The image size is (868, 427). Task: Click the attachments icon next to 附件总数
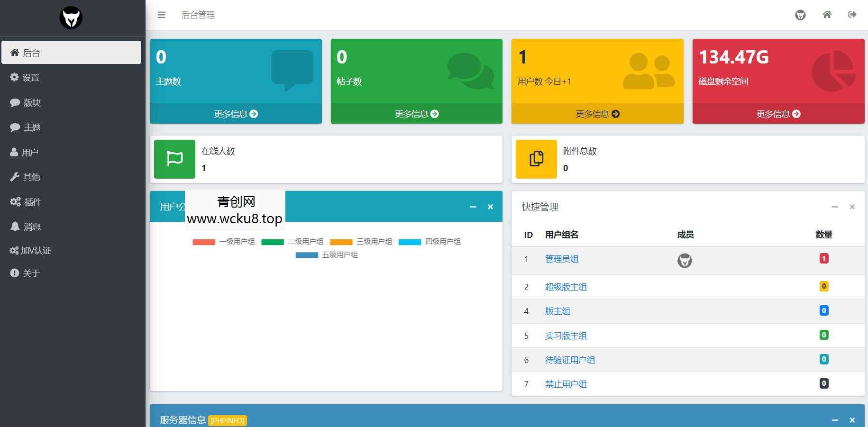tap(536, 159)
